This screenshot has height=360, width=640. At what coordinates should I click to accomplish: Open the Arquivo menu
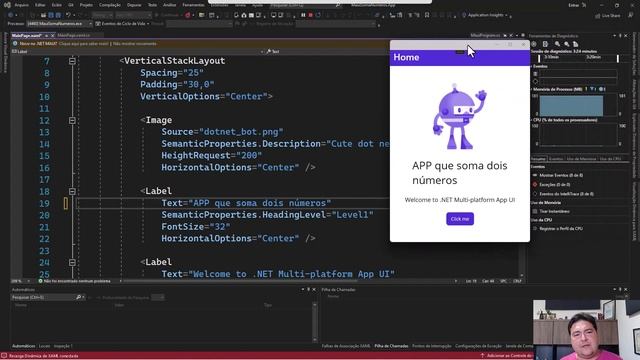21,5
